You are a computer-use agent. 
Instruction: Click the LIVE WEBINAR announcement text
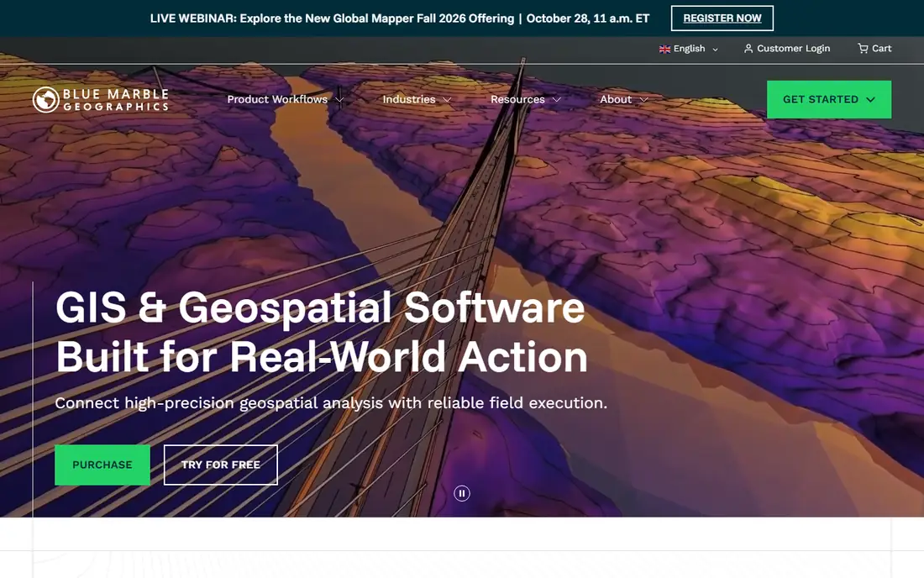(x=400, y=18)
